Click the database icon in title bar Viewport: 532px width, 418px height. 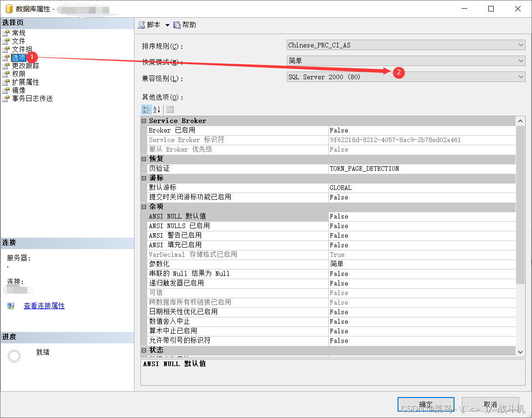point(9,9)
